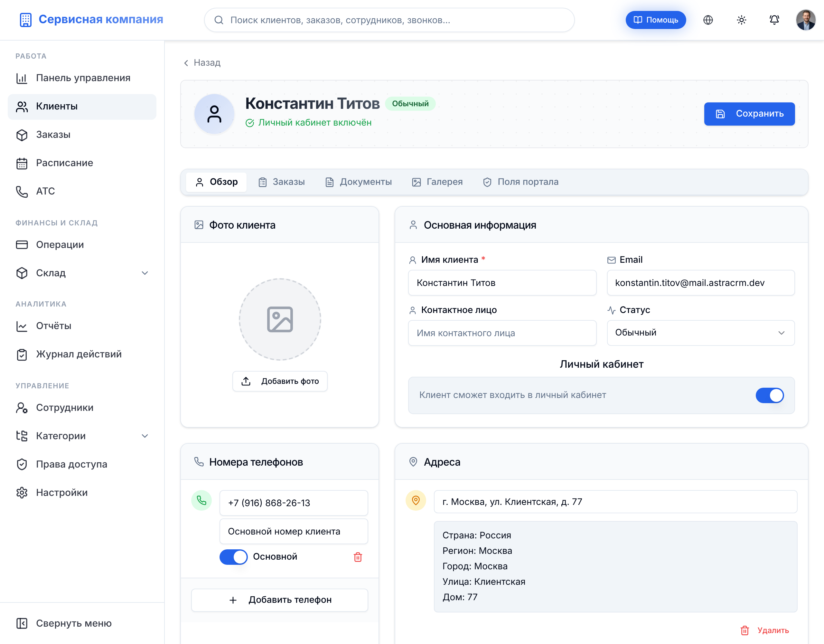Screen dimensions: 824x644
Task: Click the building logo icon
Action: pyautogui.click(x=26, y=20)
